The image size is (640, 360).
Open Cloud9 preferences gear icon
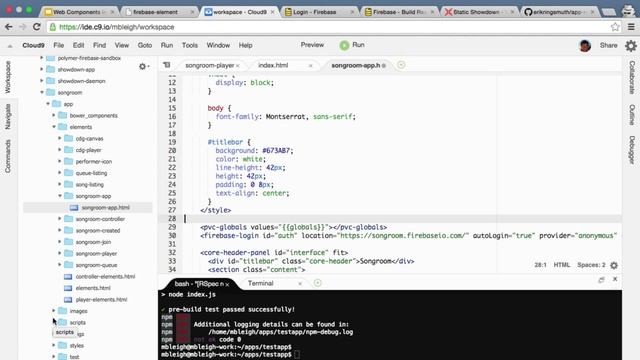tap(631, 46)
